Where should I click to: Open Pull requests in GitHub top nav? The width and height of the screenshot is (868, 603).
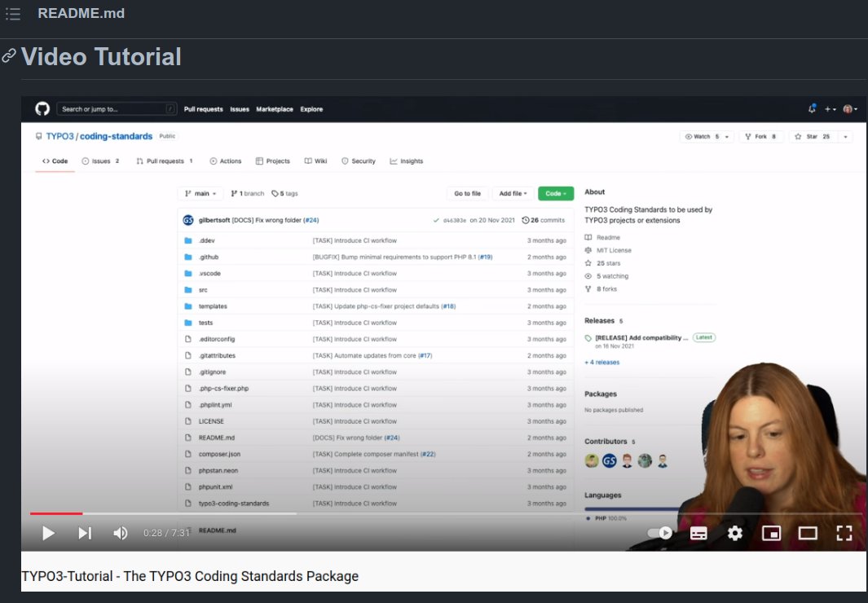(203, 109)
